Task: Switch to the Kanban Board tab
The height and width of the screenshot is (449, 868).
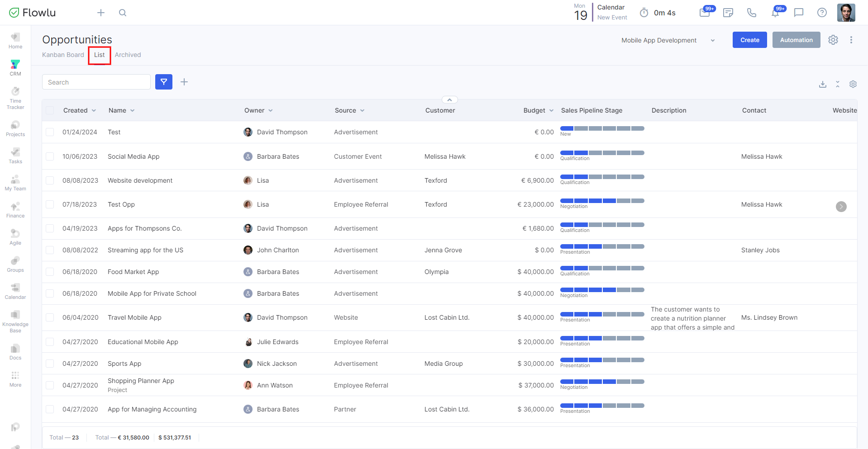Action: 63,55
